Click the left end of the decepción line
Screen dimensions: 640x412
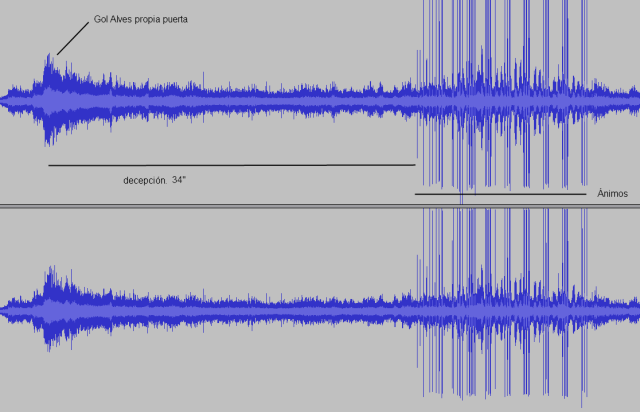[50, 165]
